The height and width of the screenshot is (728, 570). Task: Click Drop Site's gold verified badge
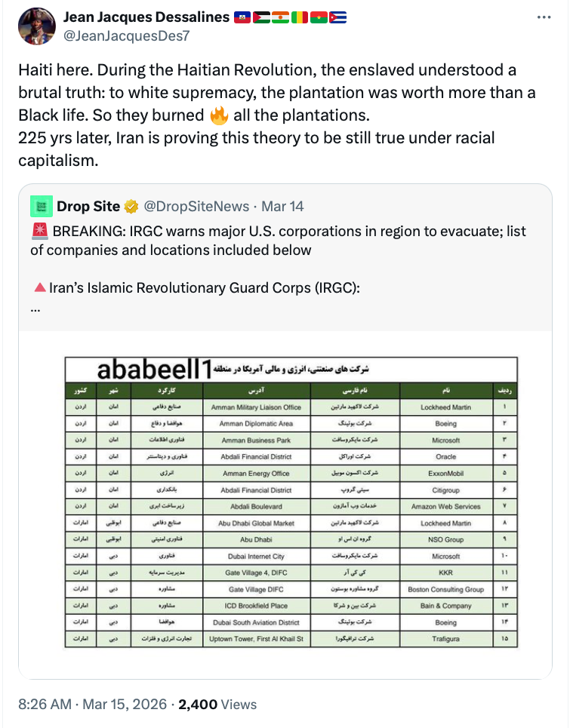tap(131, 206)
